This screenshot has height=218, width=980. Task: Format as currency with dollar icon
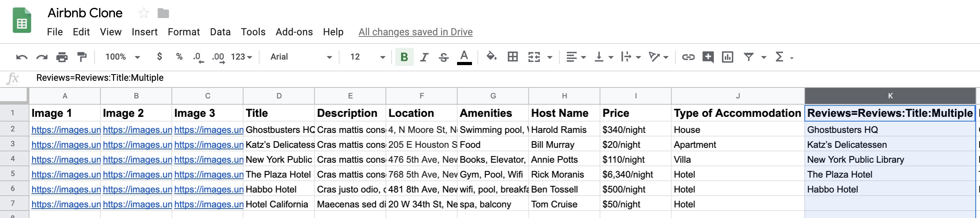(160, 57)
